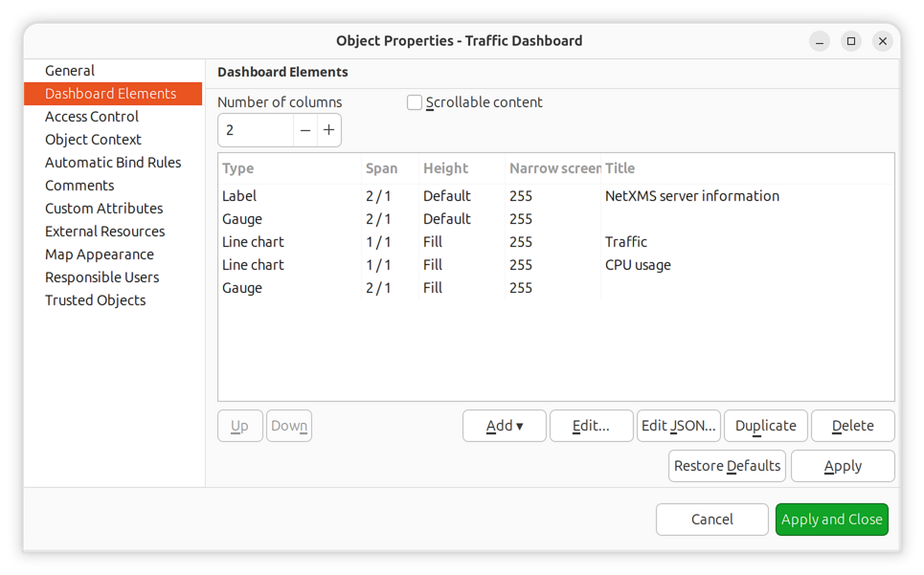Click Apply and Close
The width and height of the screenshot is (924, 575).
(x=831, y=520)
